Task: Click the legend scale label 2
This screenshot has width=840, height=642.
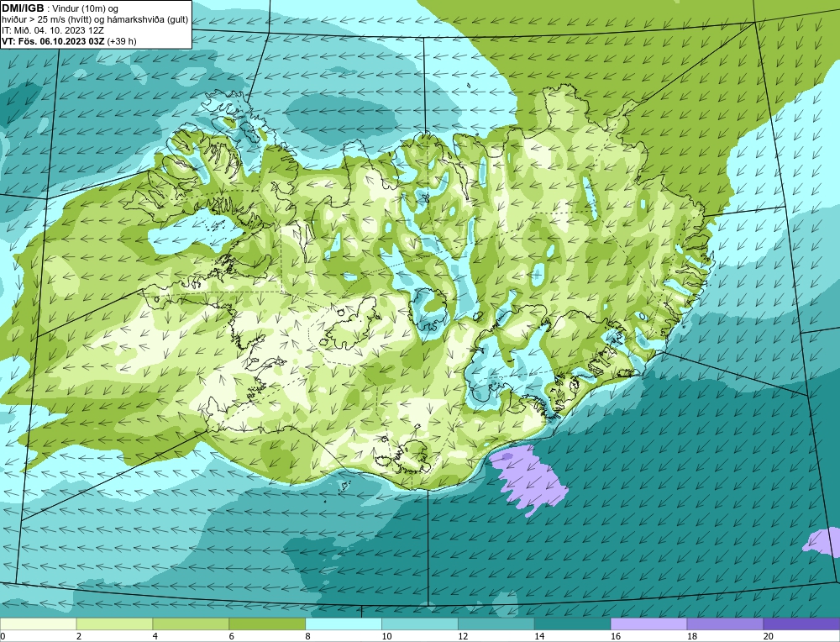Action: point(79,636)
